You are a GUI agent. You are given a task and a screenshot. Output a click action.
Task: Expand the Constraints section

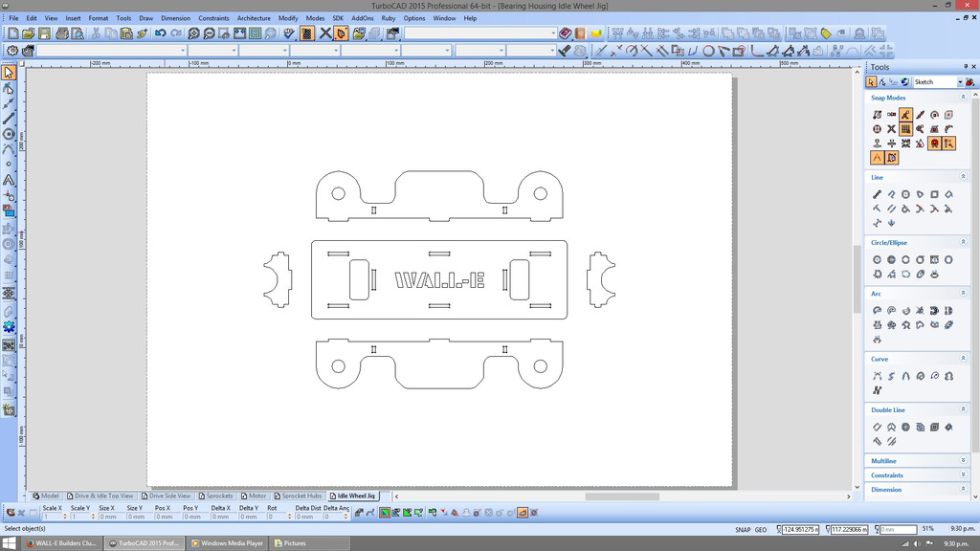pyautogui.click(x=963, y=474)
